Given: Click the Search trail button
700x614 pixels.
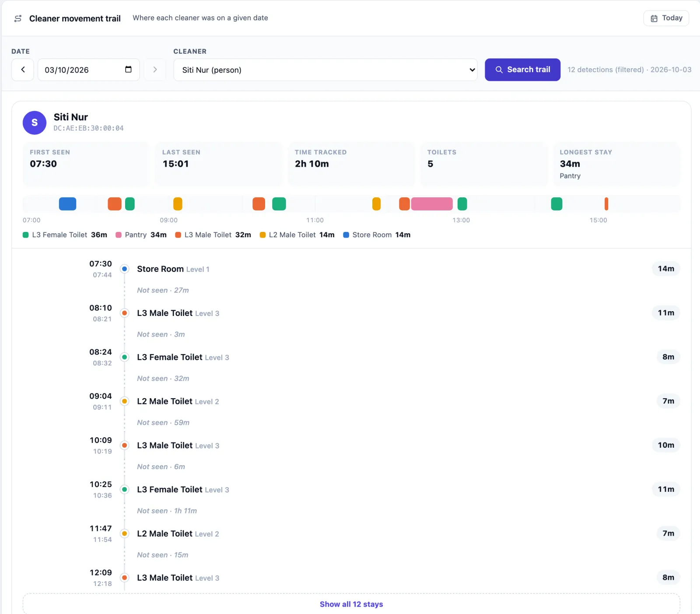Looking at the screenshot, I should click(x=522, y=70).
